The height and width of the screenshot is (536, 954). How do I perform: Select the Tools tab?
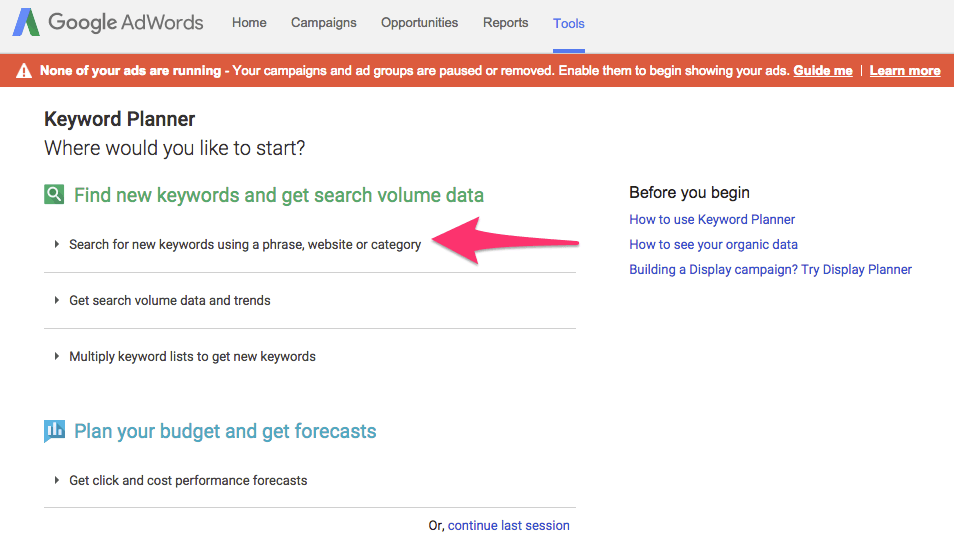[569, 23]
